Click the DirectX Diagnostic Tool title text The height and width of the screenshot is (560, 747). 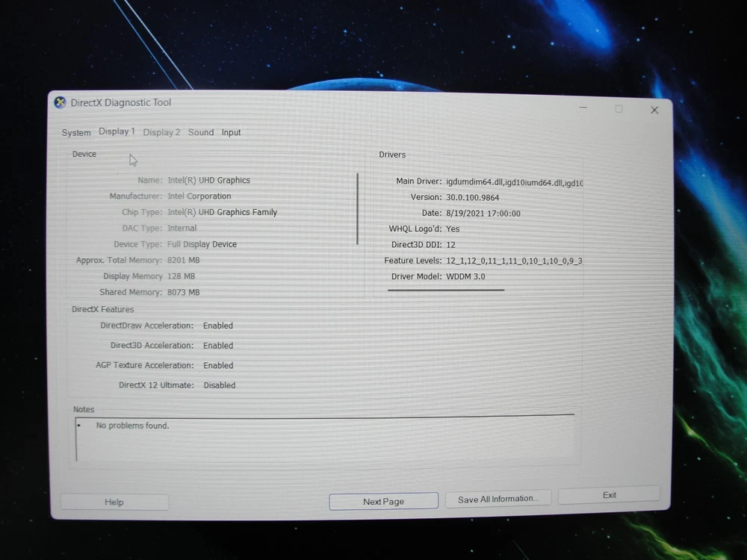pyautogui.click(x=121, y=103)
